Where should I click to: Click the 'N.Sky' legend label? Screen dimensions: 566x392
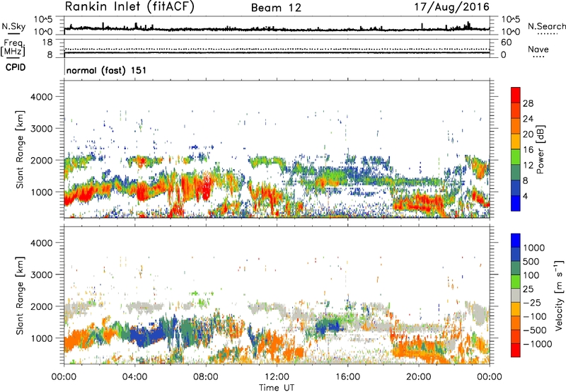click(x=13, y=26)
